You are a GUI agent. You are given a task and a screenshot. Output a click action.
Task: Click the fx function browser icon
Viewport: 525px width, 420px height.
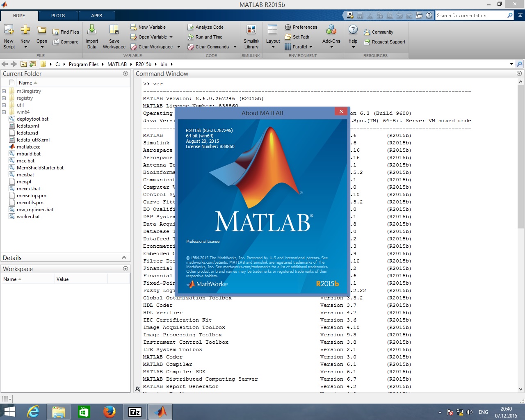(x=138, y=388)
